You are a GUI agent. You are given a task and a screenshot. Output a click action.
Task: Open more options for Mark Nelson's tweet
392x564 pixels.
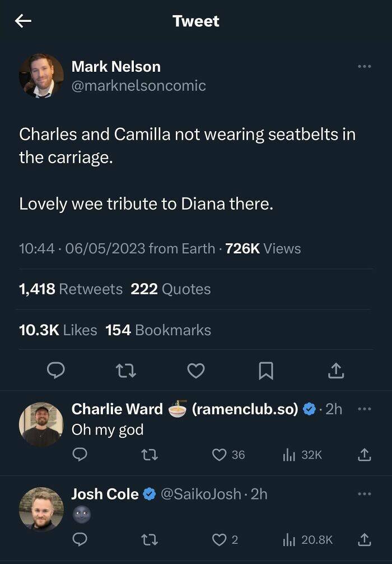point(365,66)
